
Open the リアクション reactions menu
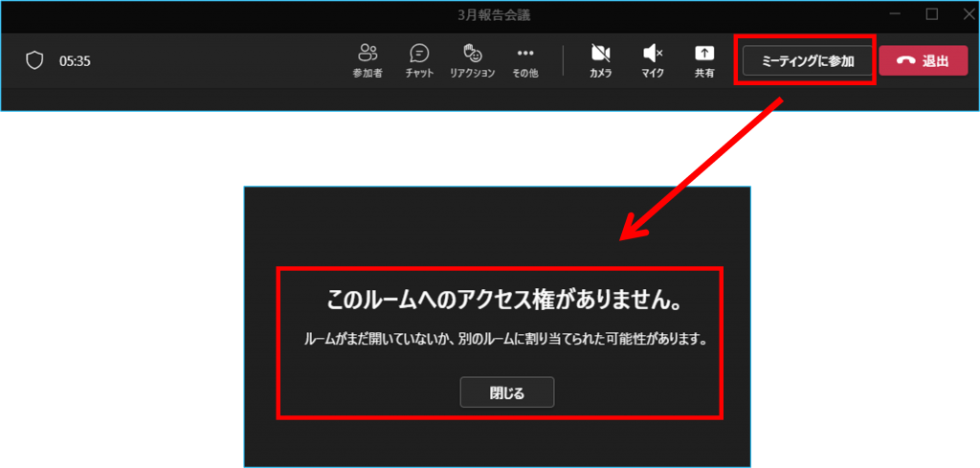[473, 60]
